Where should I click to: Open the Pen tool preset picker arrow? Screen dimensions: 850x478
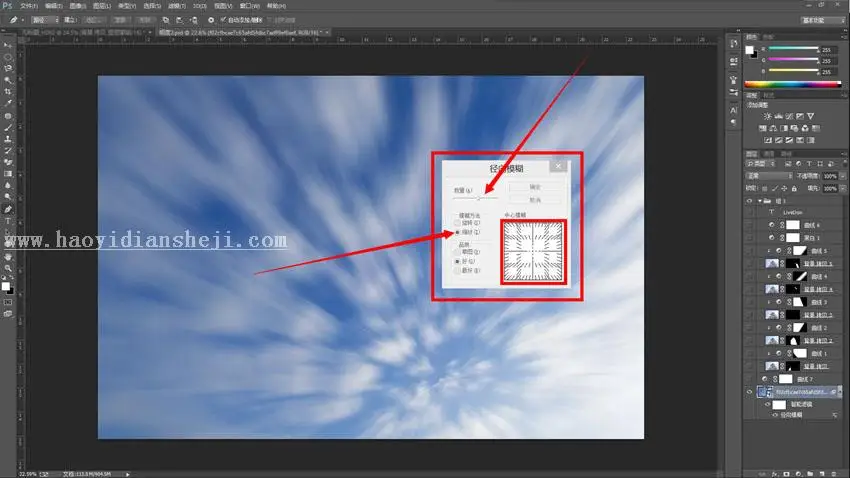click(22, 20)
